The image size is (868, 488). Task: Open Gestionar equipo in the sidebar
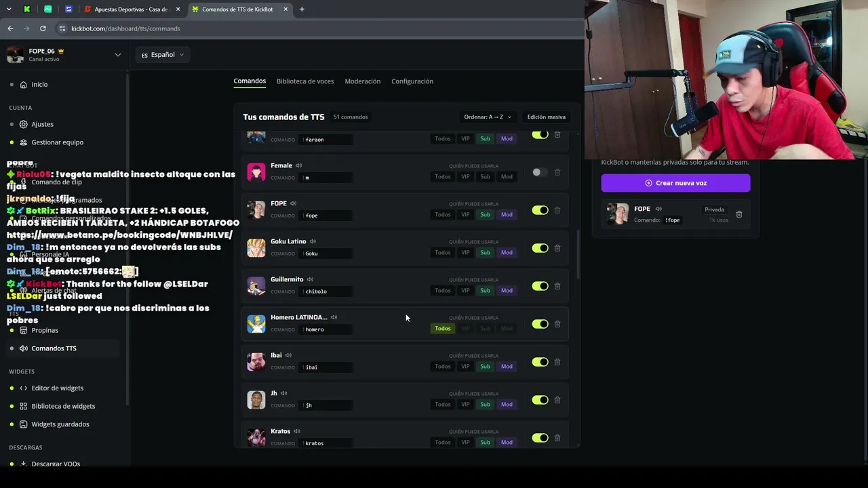point(57,142)
